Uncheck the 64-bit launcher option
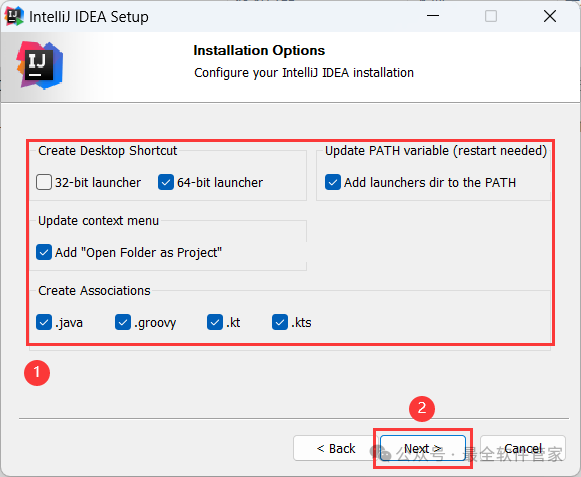The height and width of the screenshot is (477, 581). click(x=166, y=182)
